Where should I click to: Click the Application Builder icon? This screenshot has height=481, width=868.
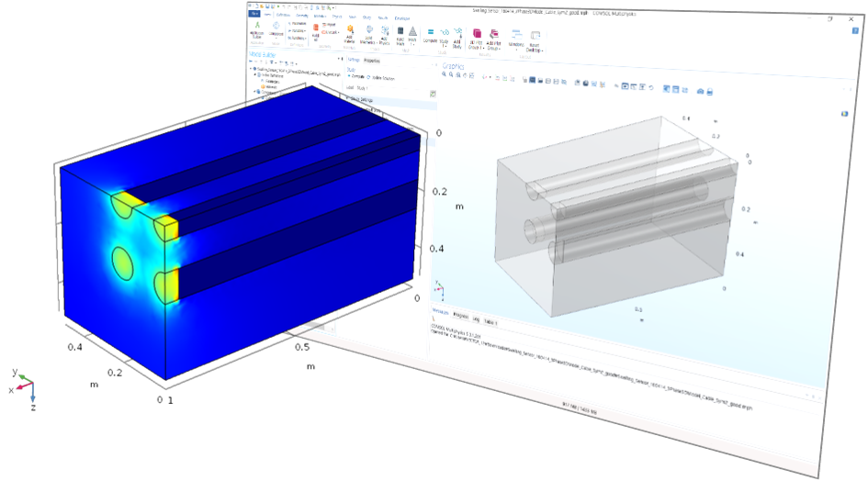[x=255, y=29]
